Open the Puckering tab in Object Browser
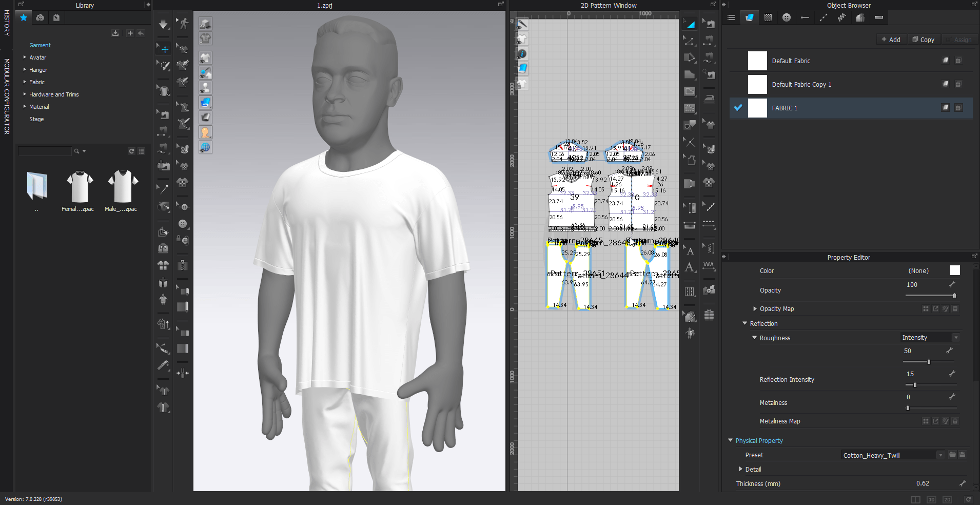This screenshot has height=505, width=980. coord(842,17)
